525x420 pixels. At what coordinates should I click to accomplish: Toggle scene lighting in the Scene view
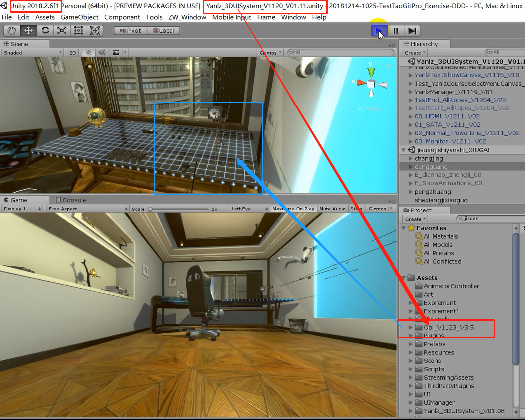click(88, 52)
